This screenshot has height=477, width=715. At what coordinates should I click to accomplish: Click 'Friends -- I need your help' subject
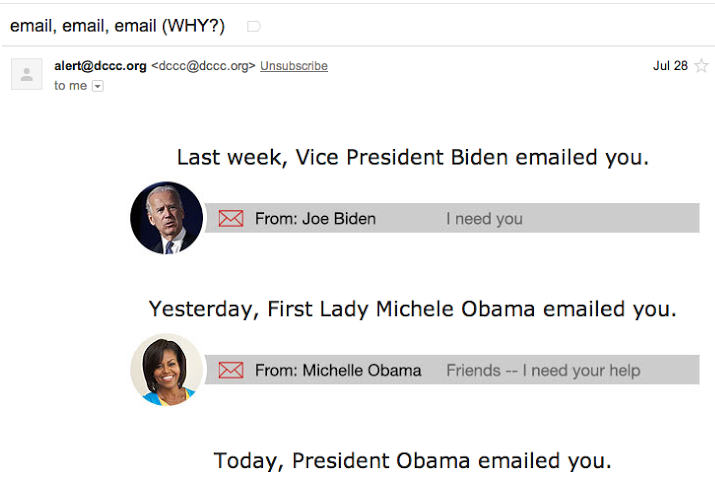(543, 370)
